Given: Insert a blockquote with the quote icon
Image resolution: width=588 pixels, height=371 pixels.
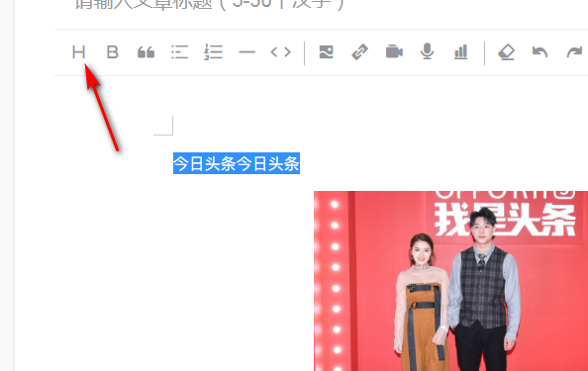Looking at the screenshot, I should pyautogui.click(x=146, y=52).
